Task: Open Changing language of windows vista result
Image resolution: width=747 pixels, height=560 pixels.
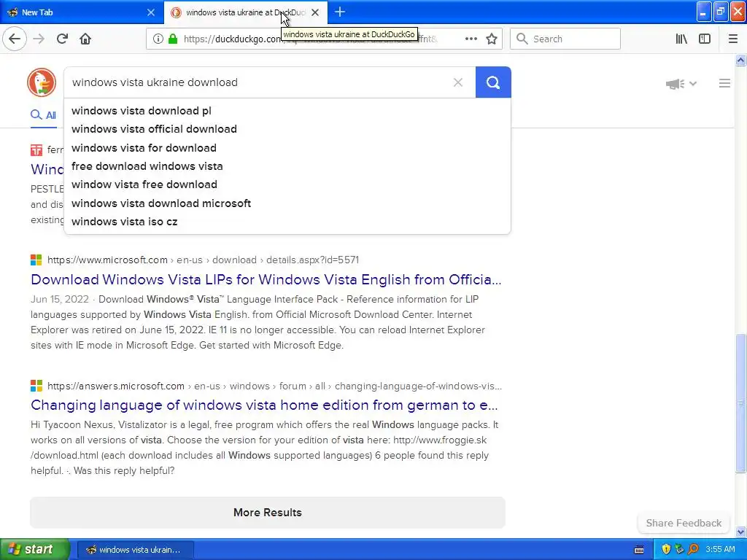Action: pos(264,405)
